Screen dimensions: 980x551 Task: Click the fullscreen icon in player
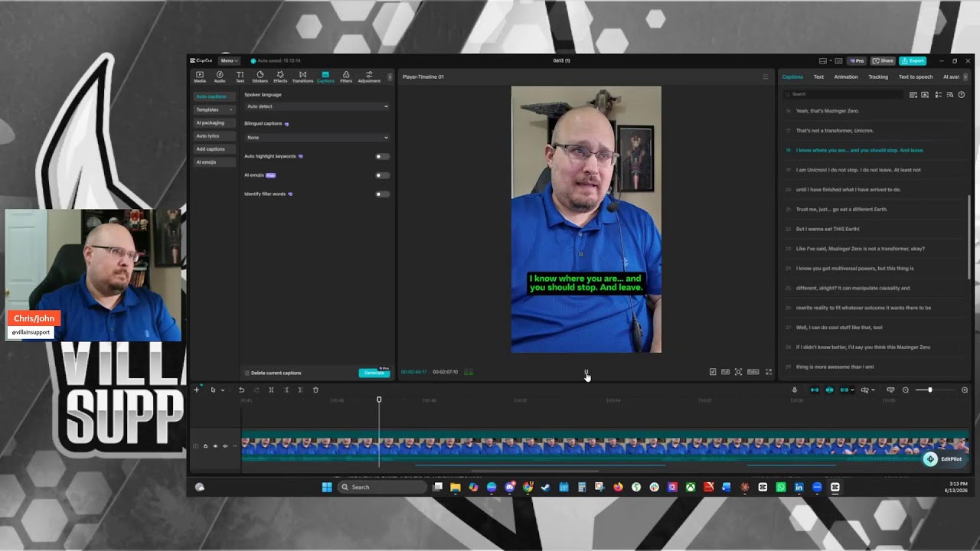[x=769, y=372]
